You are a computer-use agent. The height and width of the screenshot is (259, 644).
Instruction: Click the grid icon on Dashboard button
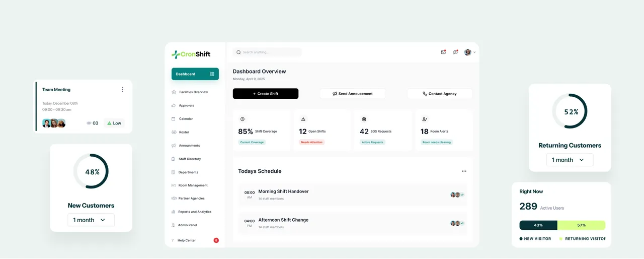coord(212,74)
